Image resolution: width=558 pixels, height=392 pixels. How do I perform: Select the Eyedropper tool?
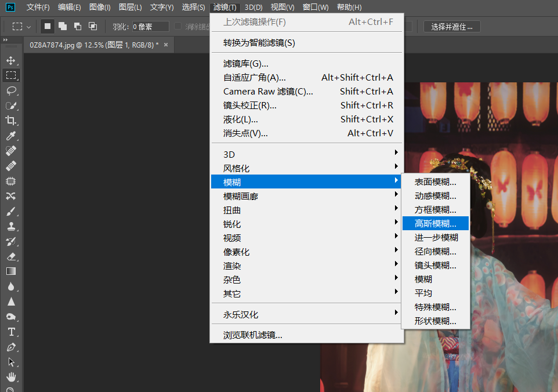[x=11, y=136]
